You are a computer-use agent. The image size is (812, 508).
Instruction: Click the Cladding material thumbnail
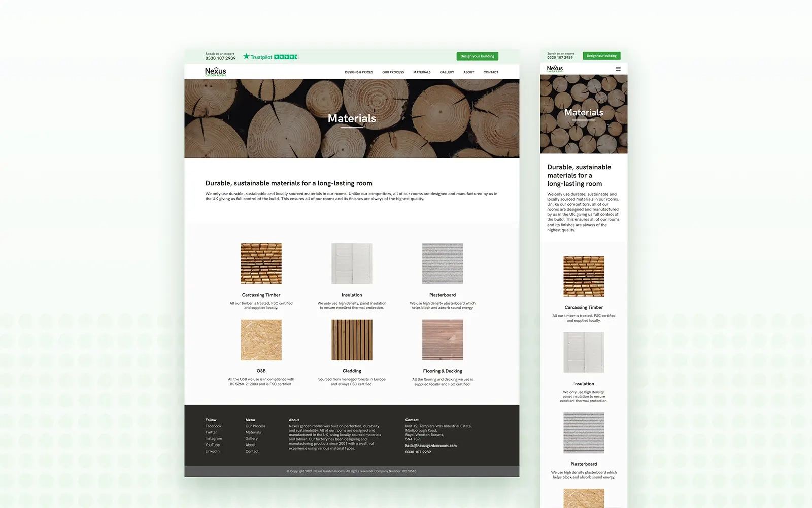click(352, 339)
